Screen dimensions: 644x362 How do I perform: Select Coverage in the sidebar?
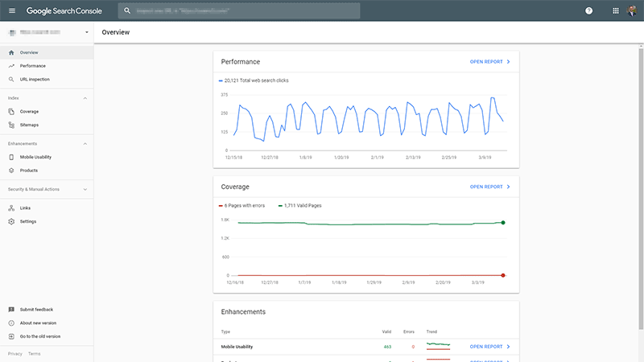(29, 112)
